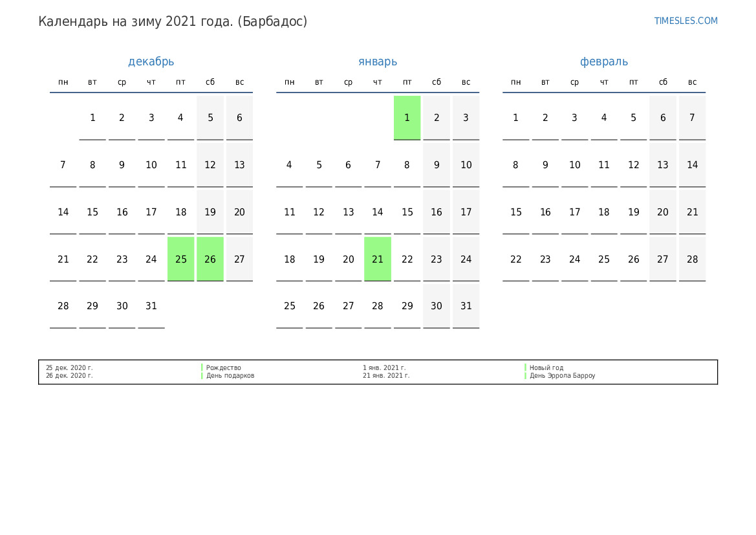Screen dimensions: 756x535
Task: Select green January 1 holiday cell
Action: pos(407,118)
